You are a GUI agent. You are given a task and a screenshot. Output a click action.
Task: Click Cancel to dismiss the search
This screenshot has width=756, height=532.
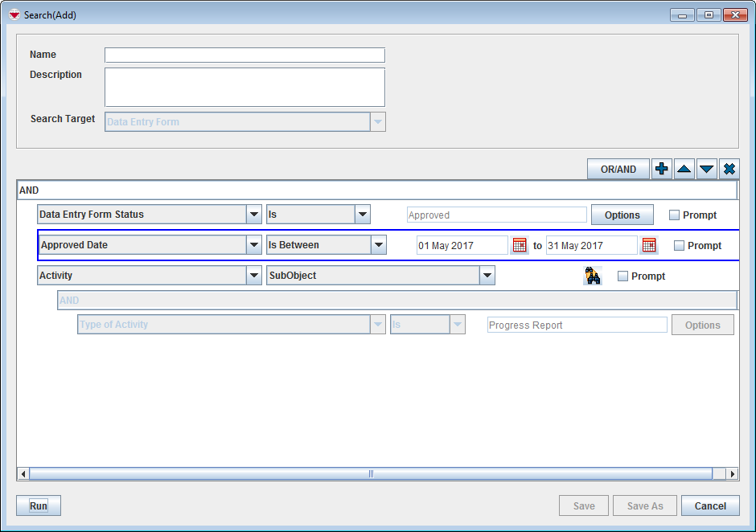710,505
